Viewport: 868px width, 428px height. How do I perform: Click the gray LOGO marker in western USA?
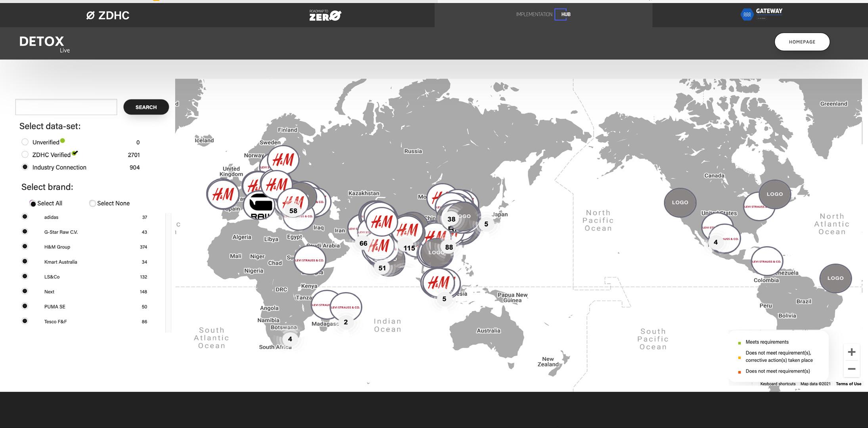click(680, 203)
